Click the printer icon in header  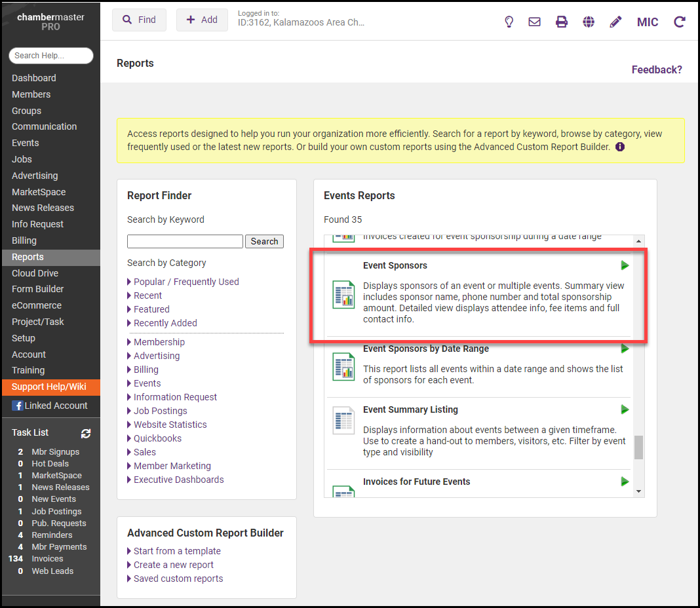pos(562,22)
